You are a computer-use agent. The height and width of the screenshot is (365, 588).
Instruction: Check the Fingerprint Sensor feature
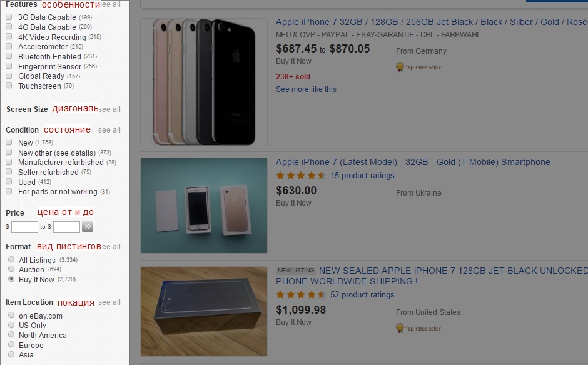pos(9,66)
